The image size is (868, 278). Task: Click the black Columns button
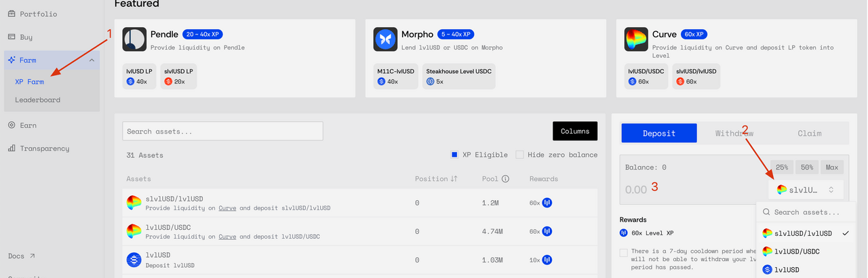coord(575,131)
